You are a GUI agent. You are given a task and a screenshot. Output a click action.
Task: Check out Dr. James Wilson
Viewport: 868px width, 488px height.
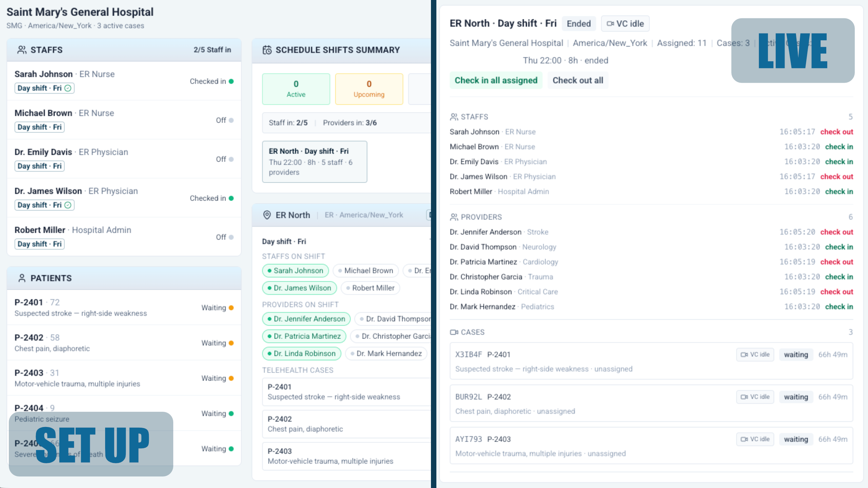click(x=836, y=177)
